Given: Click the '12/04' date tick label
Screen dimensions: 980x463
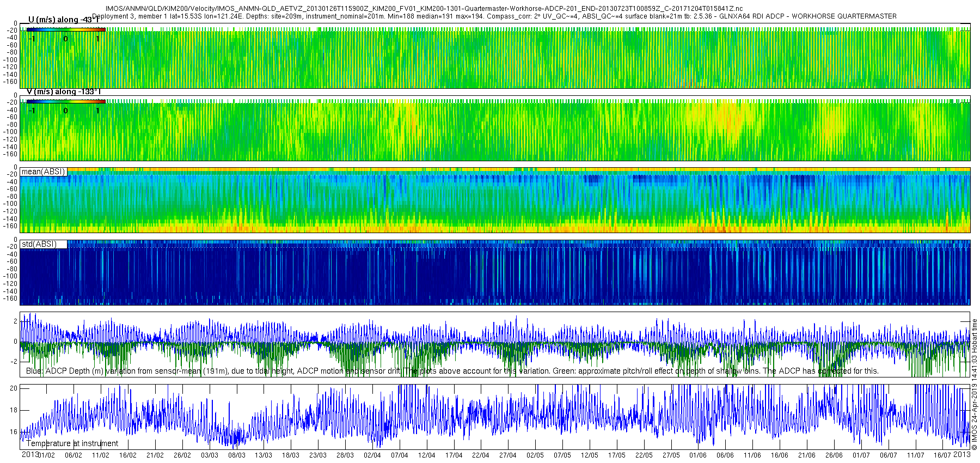Looking at the screenshot, I should tap(427, 455).
